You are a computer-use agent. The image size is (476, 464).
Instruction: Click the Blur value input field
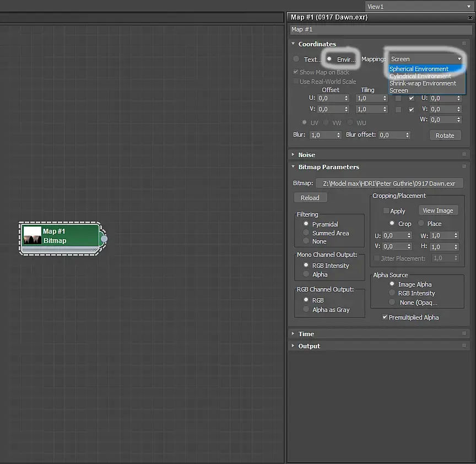(322, 135)
